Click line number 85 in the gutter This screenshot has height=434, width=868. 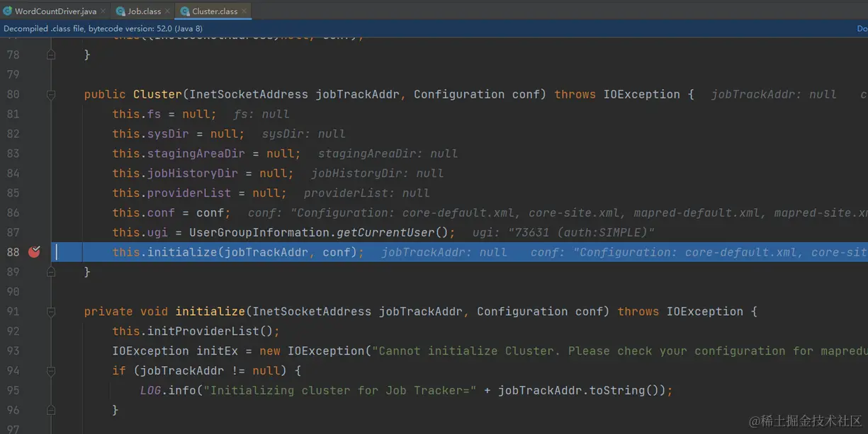pos(13,193)
